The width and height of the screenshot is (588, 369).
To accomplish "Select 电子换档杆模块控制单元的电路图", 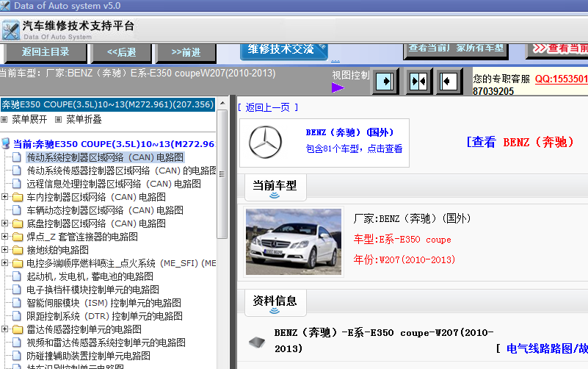I will pos(92,290).
